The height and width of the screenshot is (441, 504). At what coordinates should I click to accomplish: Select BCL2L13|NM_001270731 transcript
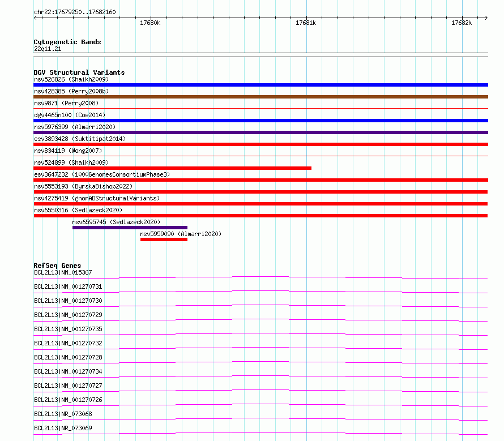tap(68, 286)
